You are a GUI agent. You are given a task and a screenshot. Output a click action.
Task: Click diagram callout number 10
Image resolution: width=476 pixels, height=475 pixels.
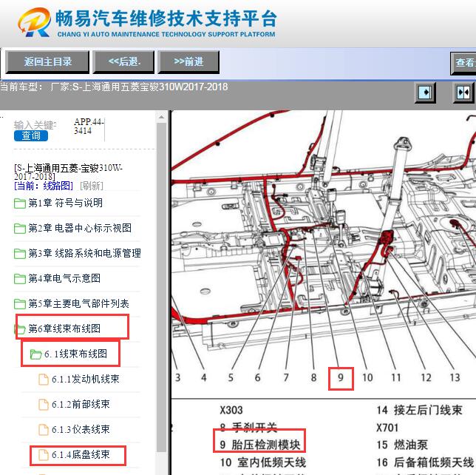[x=367, y=378]
